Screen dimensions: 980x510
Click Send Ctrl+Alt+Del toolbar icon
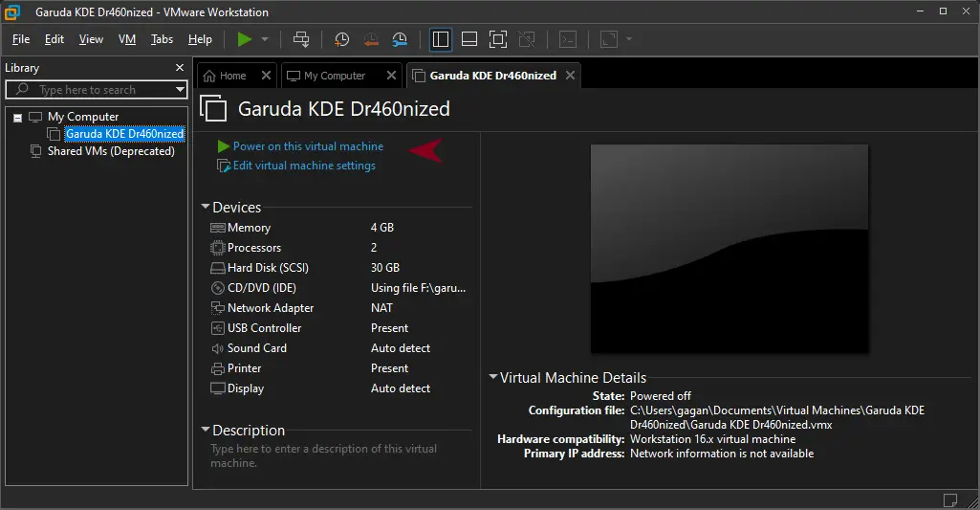pos(301,39)
